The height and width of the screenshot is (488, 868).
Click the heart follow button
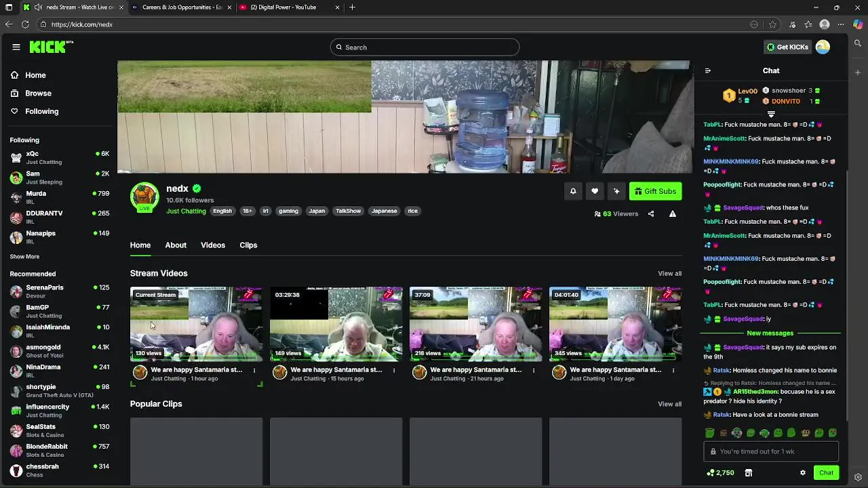tap(595, 191)
